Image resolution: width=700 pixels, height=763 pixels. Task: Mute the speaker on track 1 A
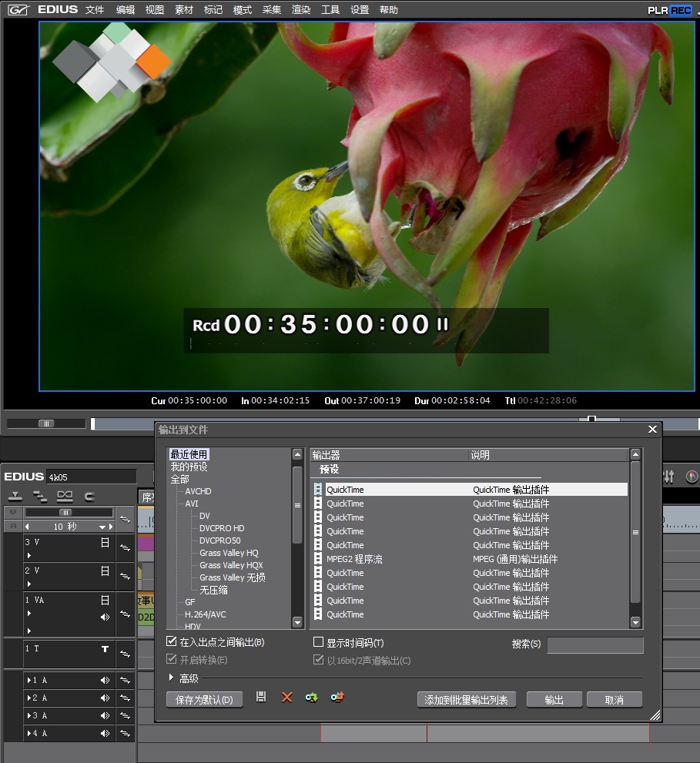pyautogui.click(x=105, y=681)
